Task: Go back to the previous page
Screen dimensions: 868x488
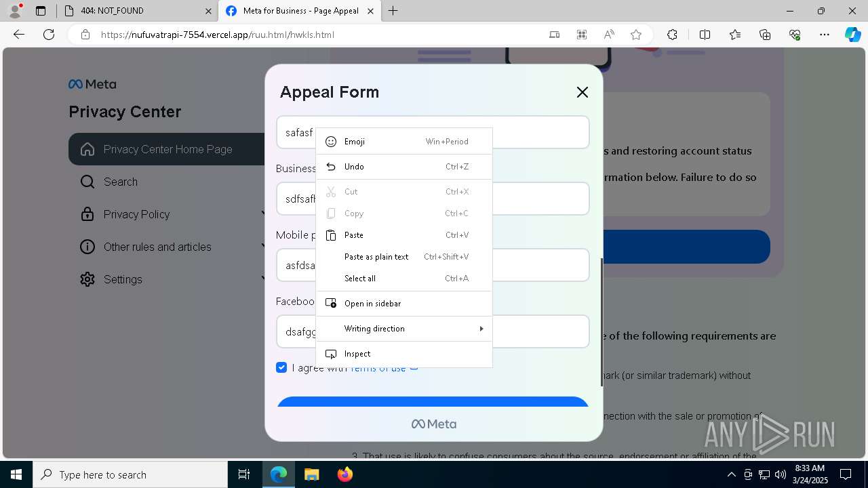Action: point(19,35)
